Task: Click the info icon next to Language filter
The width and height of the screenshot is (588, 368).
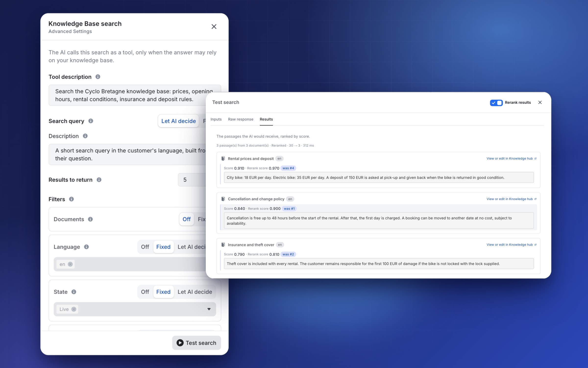Action: tap(86, 247)
